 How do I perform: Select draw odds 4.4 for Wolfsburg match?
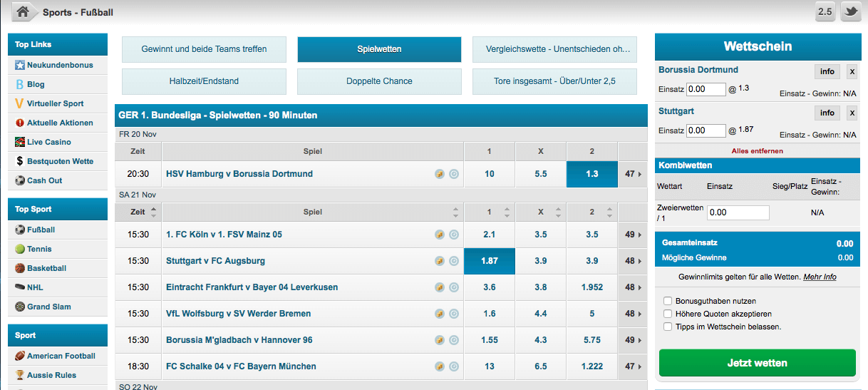coord(541,314)
